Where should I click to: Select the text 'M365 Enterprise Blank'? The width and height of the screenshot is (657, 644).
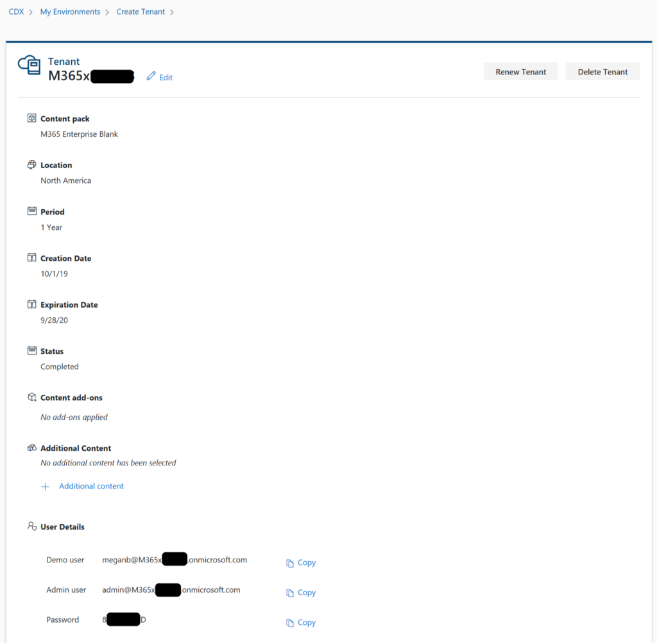click(79, 134)
